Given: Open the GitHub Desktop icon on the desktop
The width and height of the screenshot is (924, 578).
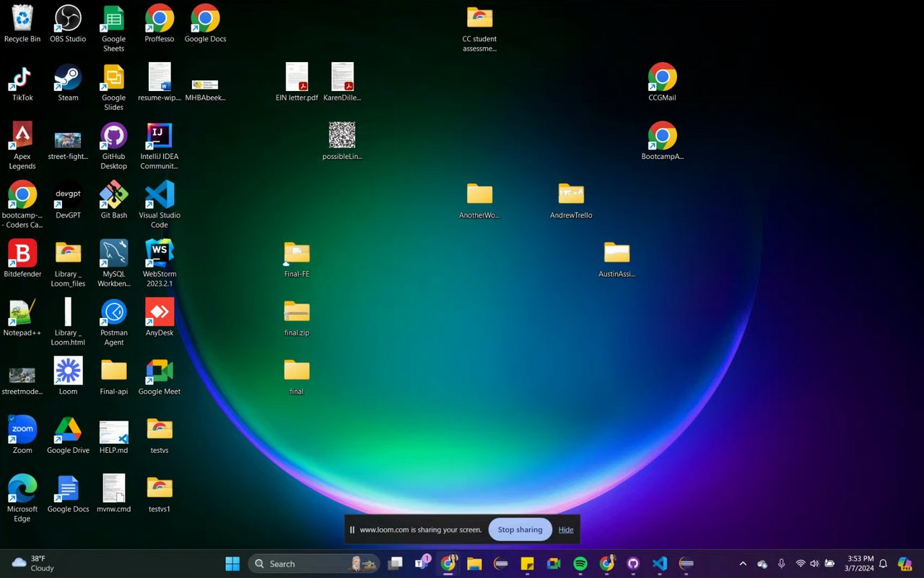Looking at the screenshot, I should click(113, 146).
